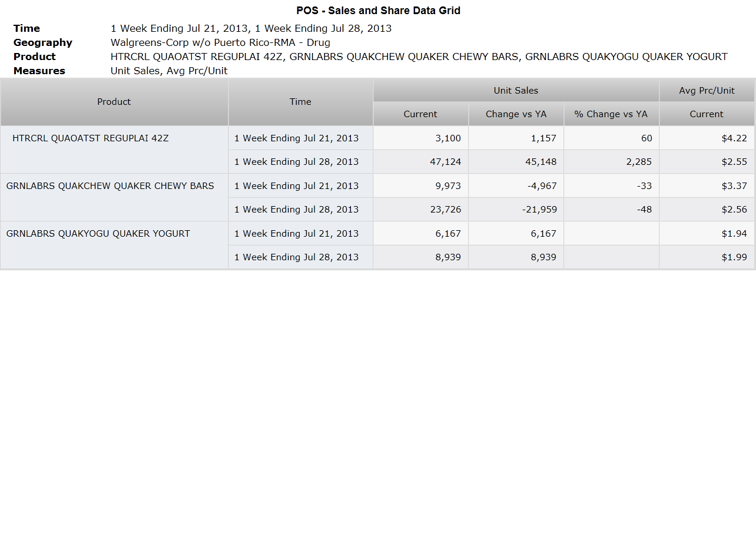Click the -33 percent change cell
Image resolution: width=756 pixels, height=557 pixels.
(x=611, y=185)
